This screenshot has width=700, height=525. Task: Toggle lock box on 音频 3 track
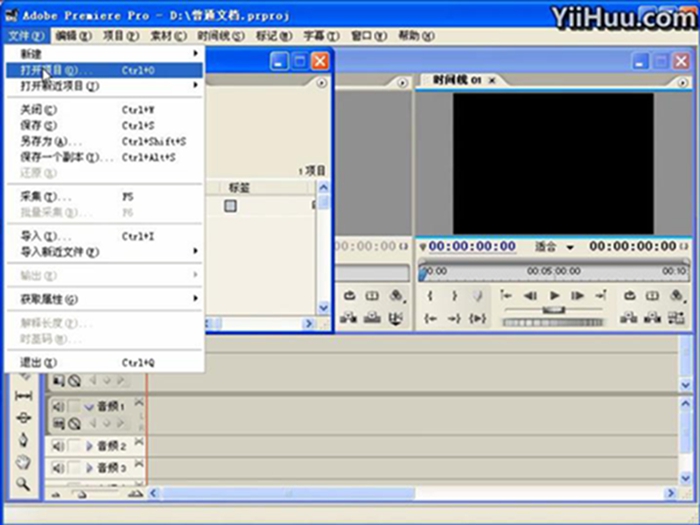click(74, 468)
